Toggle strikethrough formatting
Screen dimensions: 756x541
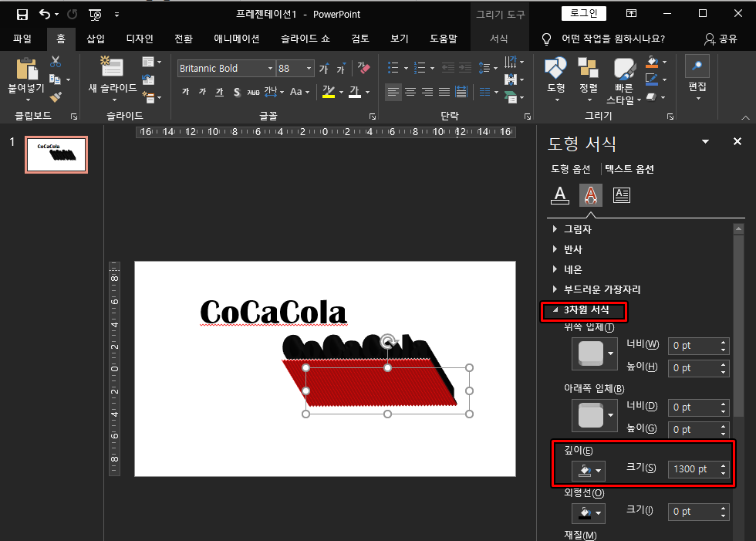(254, 92)
